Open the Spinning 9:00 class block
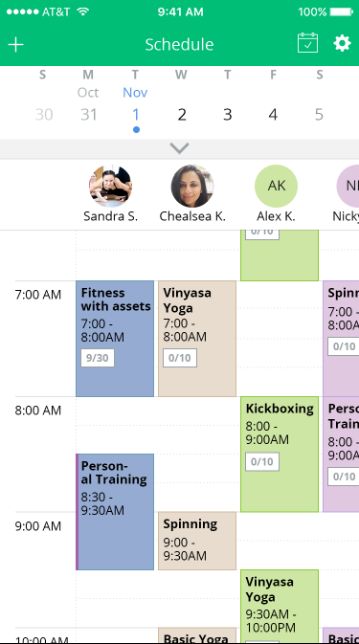The image size is (359, 644). [x=197, y=541]
